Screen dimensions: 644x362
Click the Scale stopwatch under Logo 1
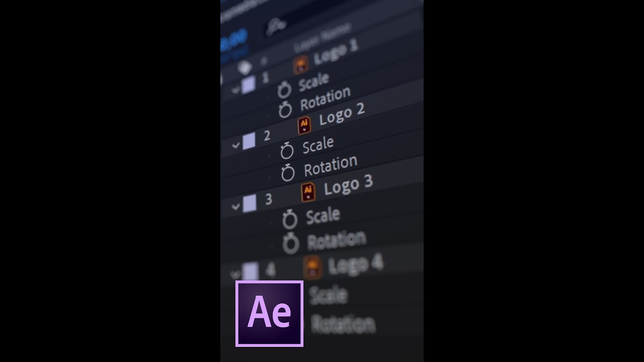click(284, 90)
